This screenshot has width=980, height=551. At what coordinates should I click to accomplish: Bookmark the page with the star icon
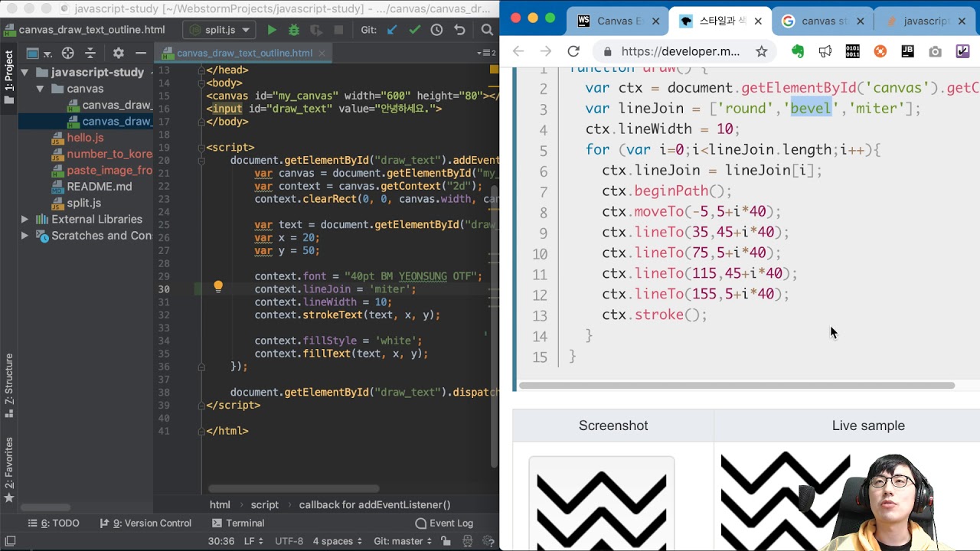tap(761, 51)
